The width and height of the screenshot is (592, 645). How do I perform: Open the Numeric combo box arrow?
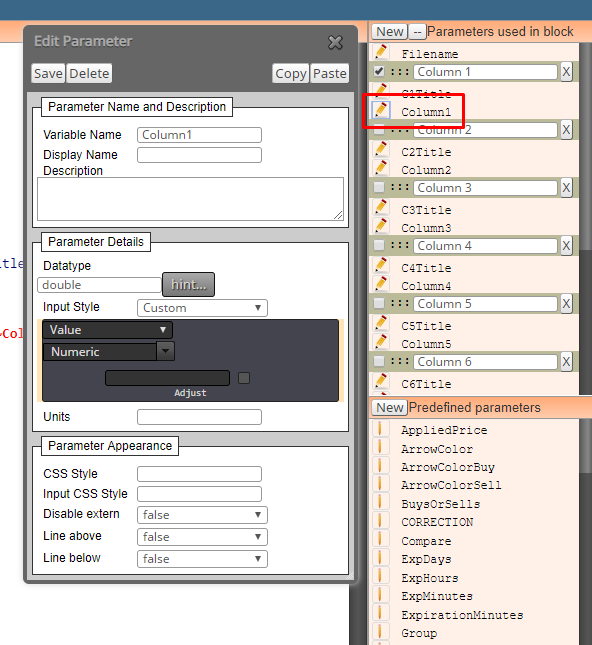(165, 351)
